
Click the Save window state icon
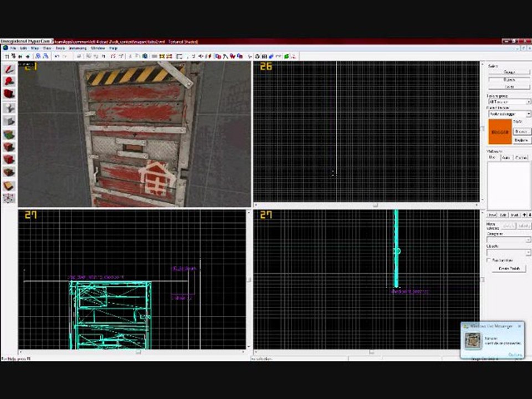45,57
